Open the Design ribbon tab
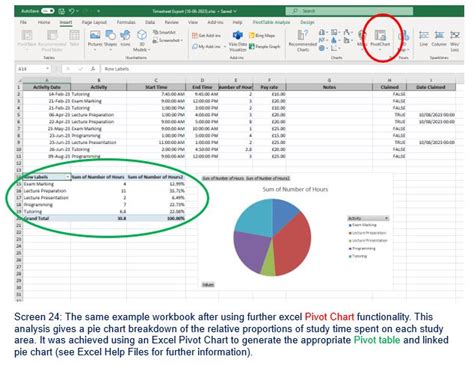The height and width of the screenshot is (365, 474). click(x=307, y=22)
